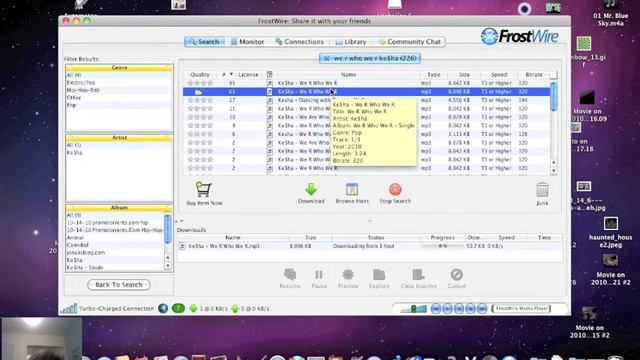Click the FrostWire Media Player display field
The image size is (640, 360).
coord(521,309)
